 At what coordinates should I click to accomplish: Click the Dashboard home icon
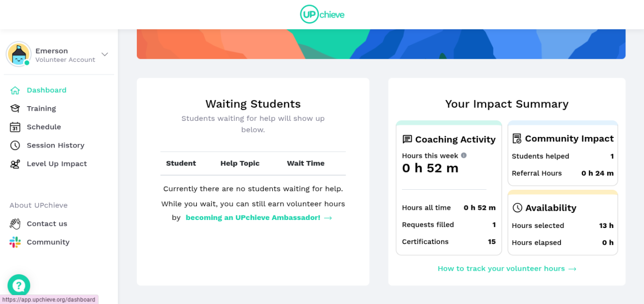coord(15,91)
